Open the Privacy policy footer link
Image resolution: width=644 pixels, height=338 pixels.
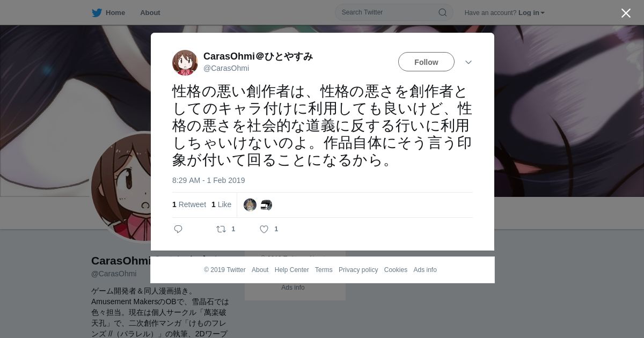click(x=358, y=270)
